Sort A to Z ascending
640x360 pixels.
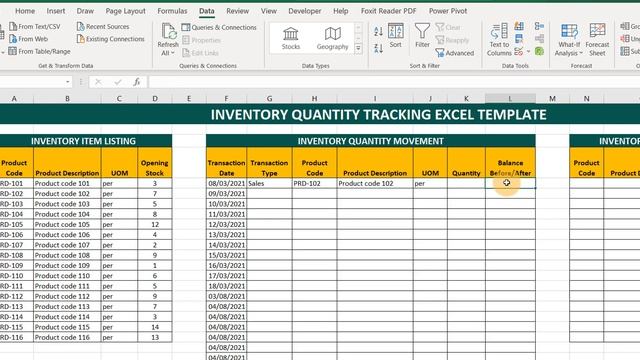pyautogui.click(x=378, y=31)
